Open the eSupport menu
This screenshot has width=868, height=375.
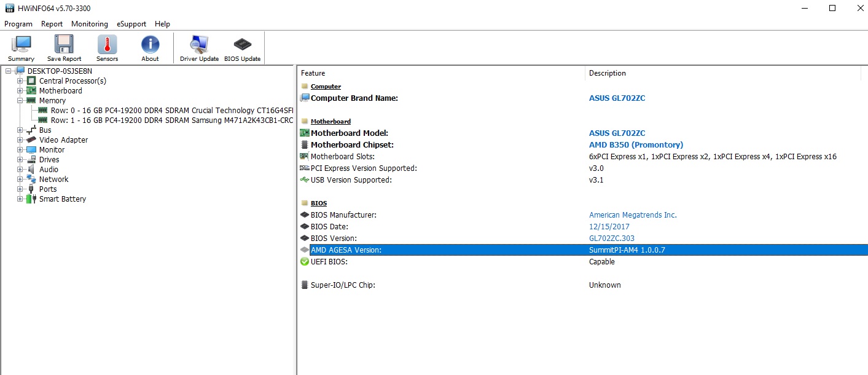click(x=131, y=24)
